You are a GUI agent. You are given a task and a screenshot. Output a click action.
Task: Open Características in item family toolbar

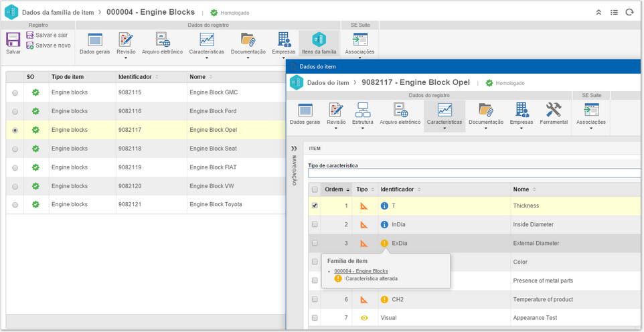[207, 44]
